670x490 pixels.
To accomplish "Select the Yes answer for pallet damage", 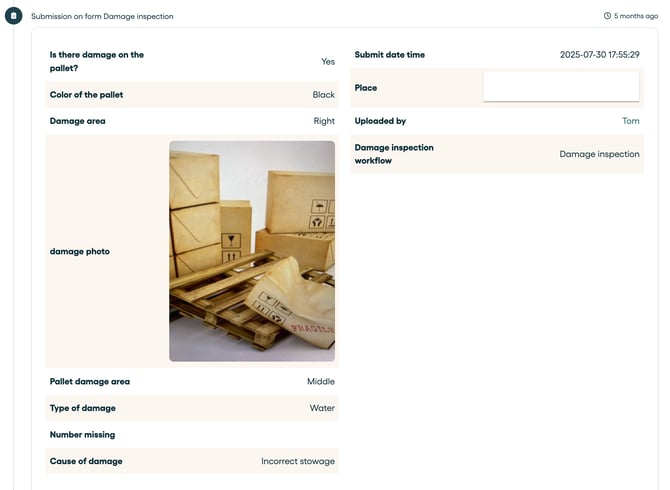I will pos(328,61).
